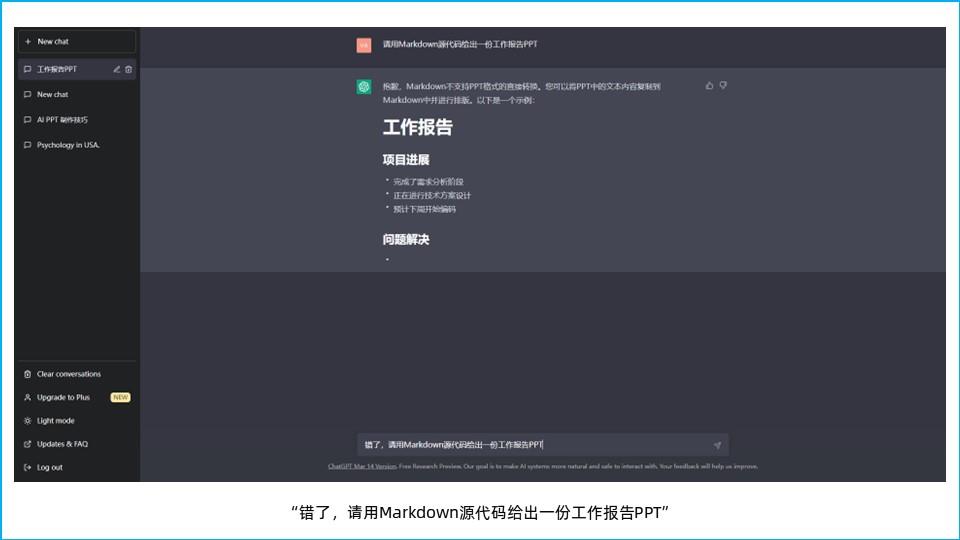The width and height of the screenshot is (960, 540).
Task: Click Clear conversations
Action: tap(77, 374)
